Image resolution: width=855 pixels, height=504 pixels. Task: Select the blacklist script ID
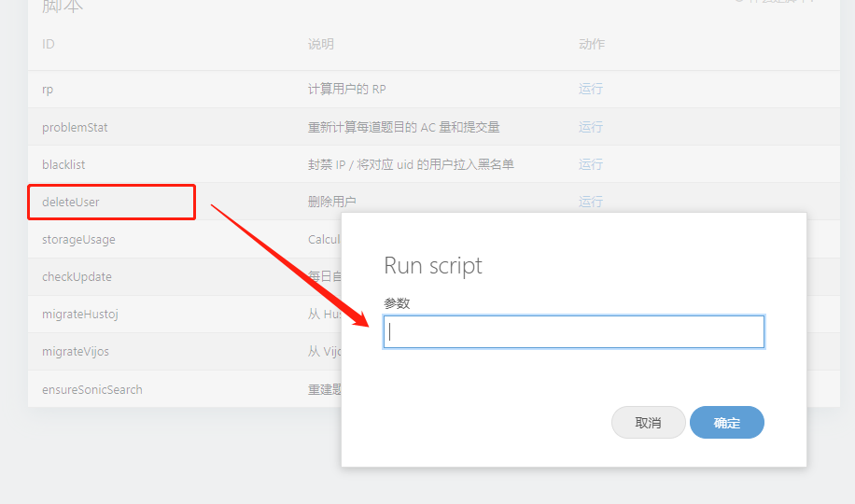[63, 164]
